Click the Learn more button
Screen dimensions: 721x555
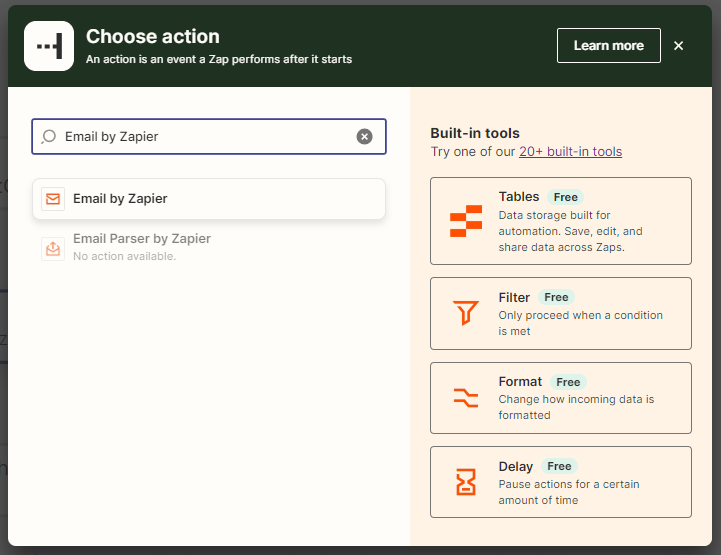pos(608,46)
